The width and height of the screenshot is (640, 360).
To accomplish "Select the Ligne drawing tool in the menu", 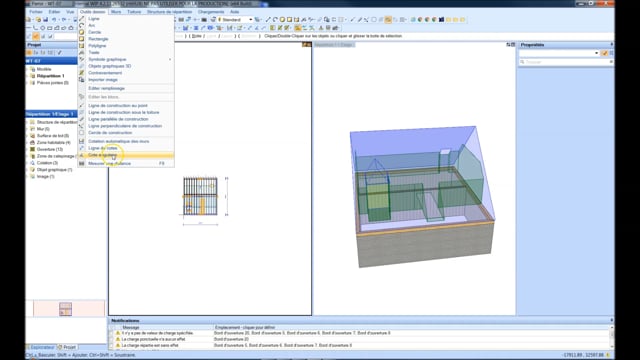I will click(x=94, y=19).
